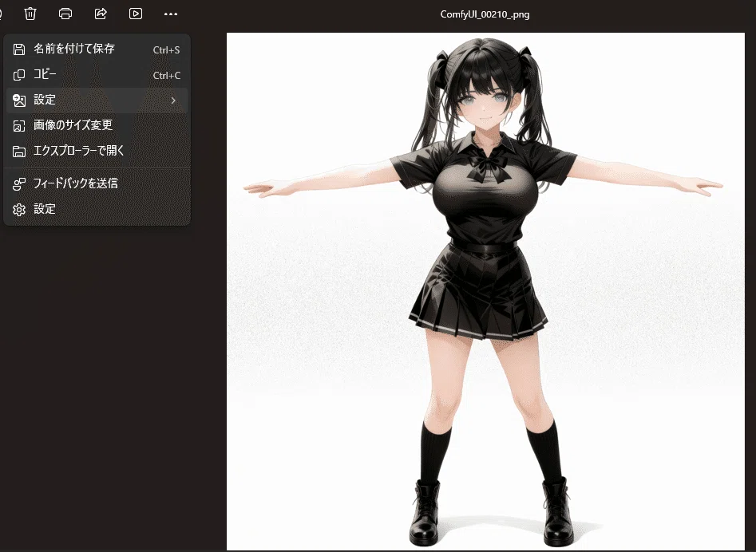Start the slideshow with the play icon

[x=136, y=14]
